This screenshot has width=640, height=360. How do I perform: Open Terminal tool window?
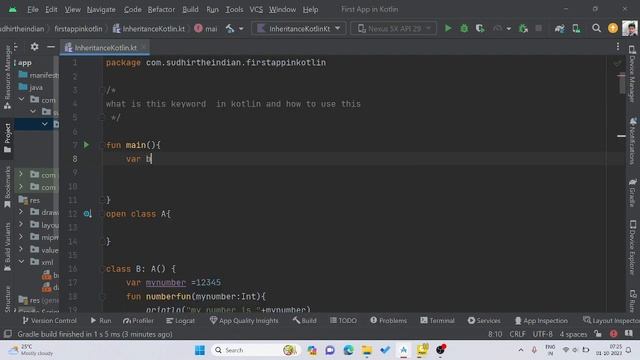[437, 320]
